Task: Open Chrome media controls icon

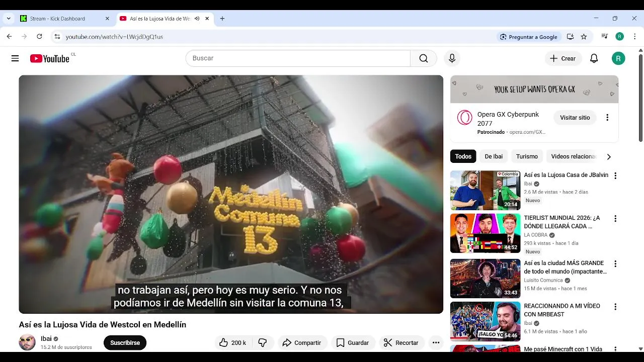Action: click(604, 37)
